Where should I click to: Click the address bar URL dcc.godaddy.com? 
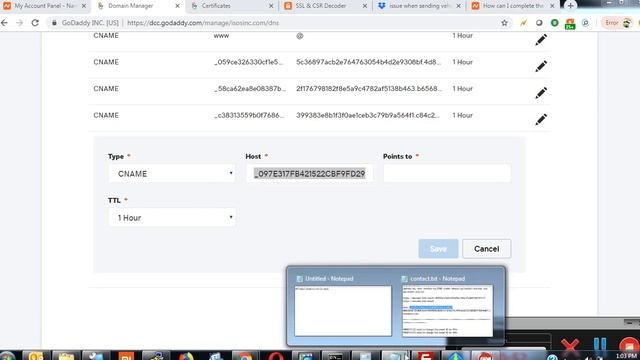[x=203, y=23]
